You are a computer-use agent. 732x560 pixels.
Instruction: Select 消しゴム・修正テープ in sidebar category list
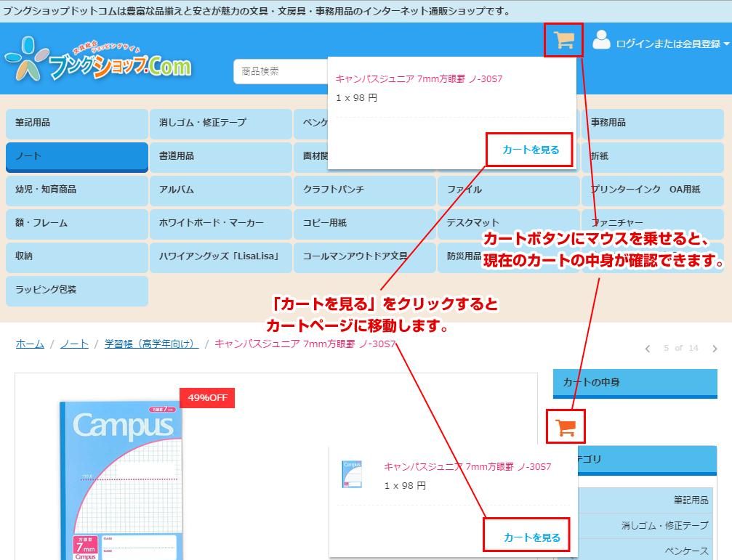point(647,525)
